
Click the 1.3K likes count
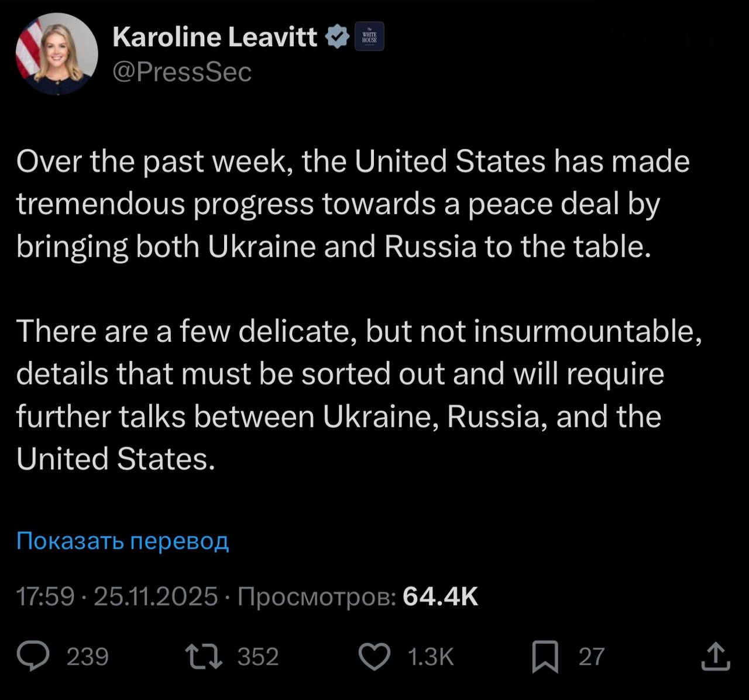[x=431, y=657]
